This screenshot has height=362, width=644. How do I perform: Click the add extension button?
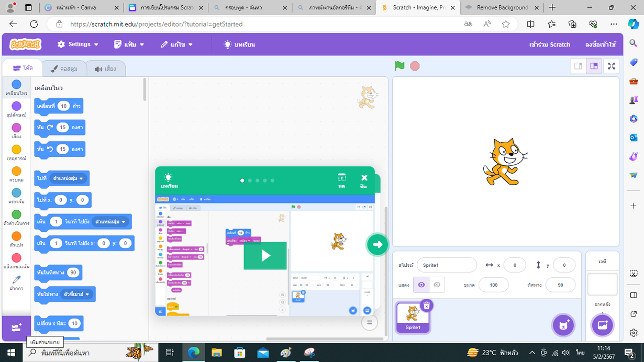coord(16,327)
